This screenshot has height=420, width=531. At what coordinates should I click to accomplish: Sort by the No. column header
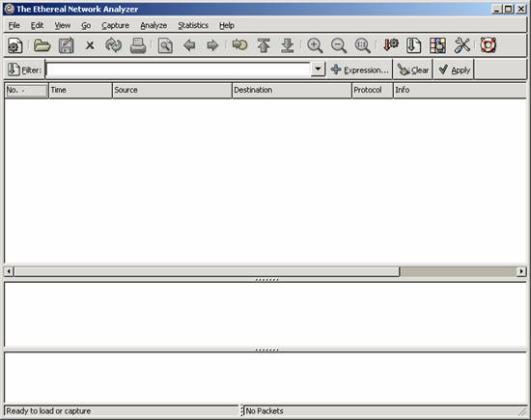(26, 91)
